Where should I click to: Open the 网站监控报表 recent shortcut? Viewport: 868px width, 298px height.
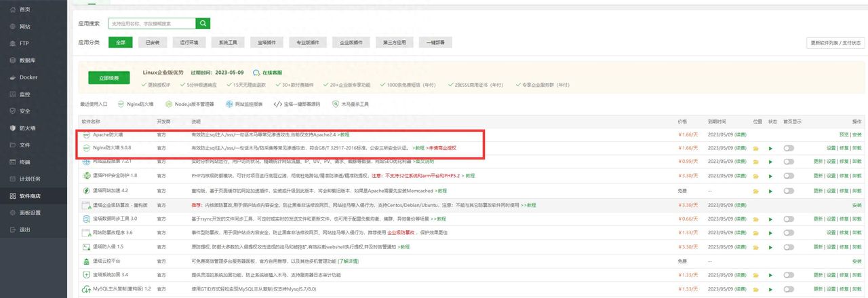(x=244, y=105)
